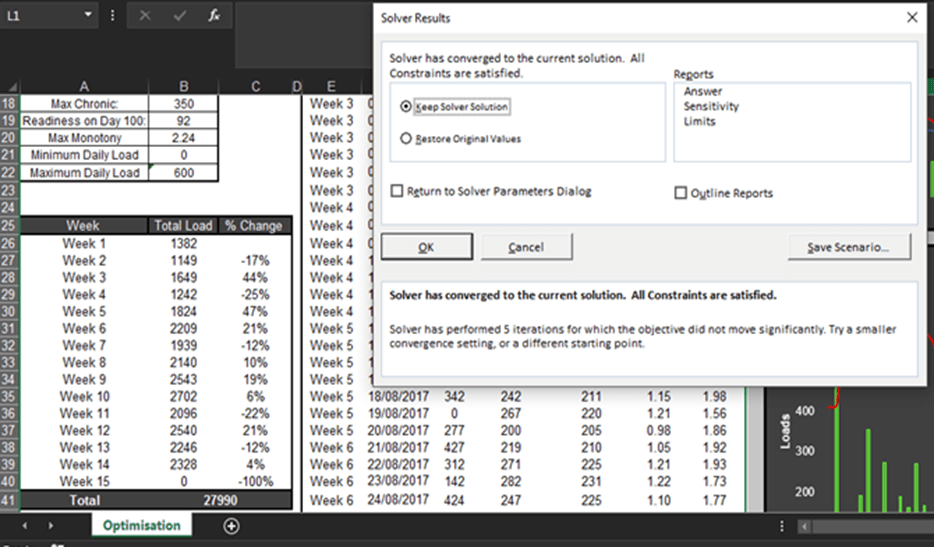Enable Return to Solver Parameters Dialog

tap(398, 192)
